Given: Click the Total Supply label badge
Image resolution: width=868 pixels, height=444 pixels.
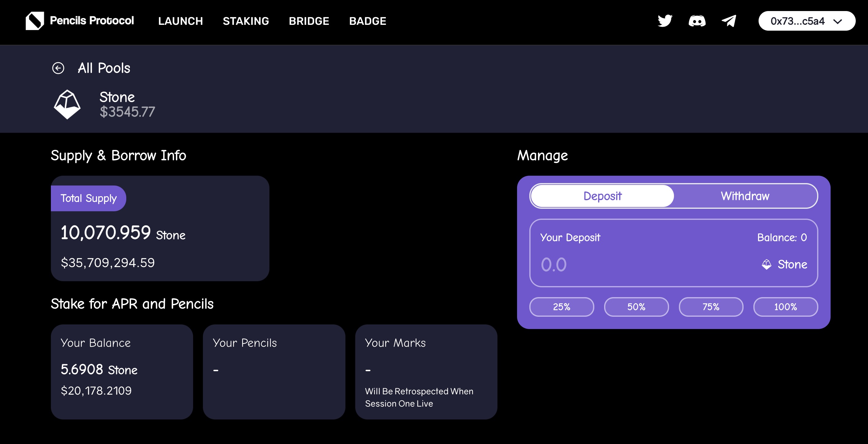Looking at the screenshot, I should pyautogui.click(x=88, y=198).
